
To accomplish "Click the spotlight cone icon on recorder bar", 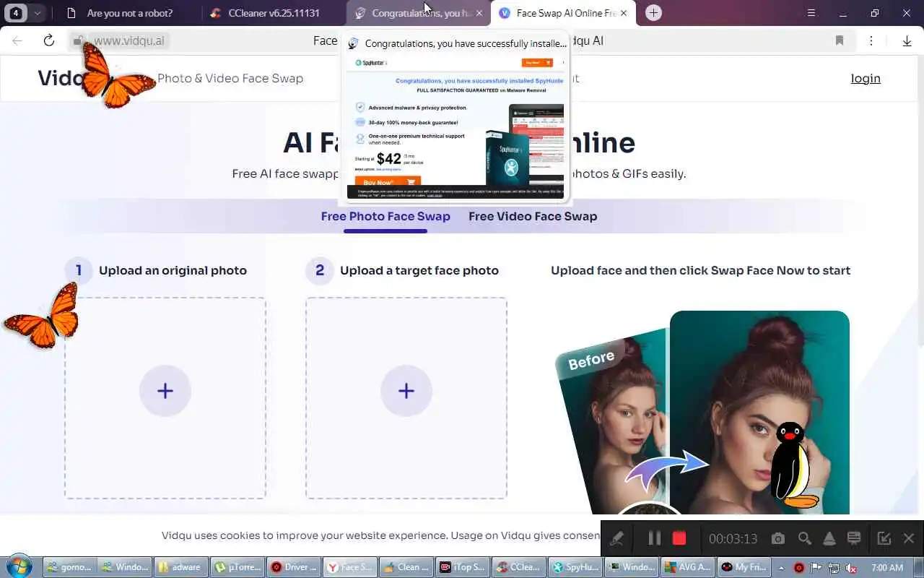I will (829, 538).
